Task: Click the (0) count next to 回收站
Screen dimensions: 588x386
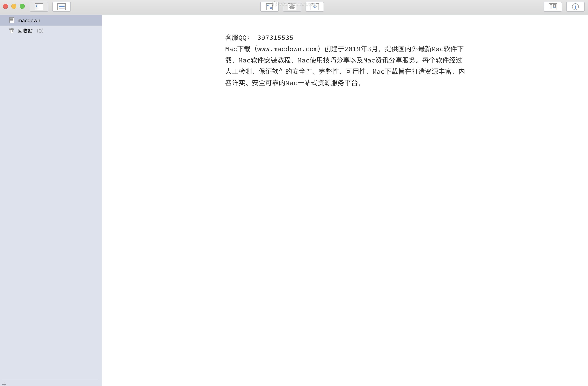Action: tap(40, 31)
